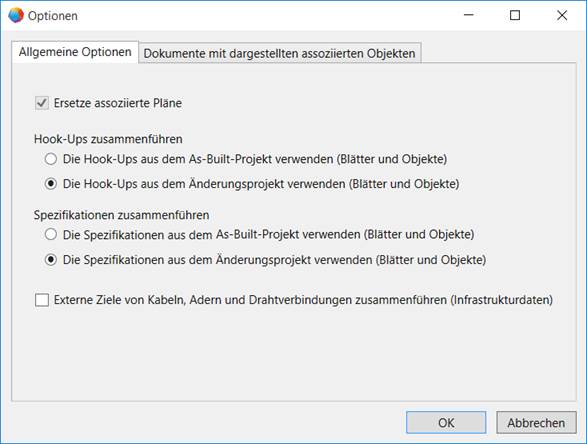Click the Hook-Ups zusammenführen group label
Image resolution: width=587 pixels, height=444 pixels.
pos(108,139)
